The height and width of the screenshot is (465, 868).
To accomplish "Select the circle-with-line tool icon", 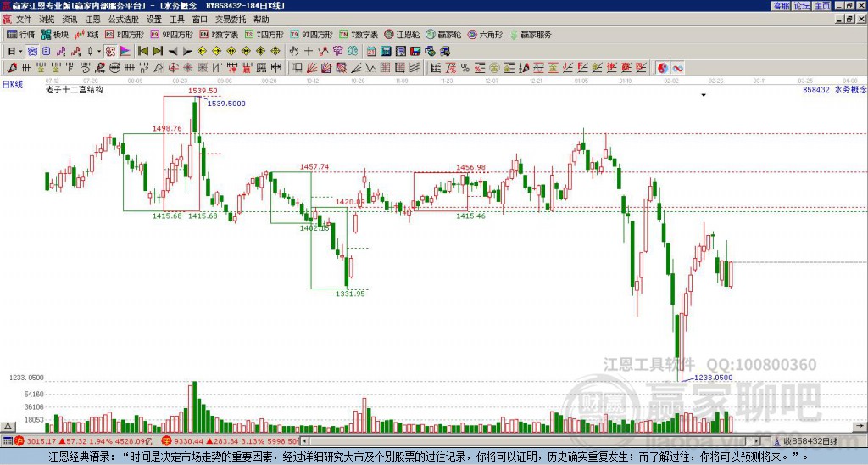I will point(114,68).
